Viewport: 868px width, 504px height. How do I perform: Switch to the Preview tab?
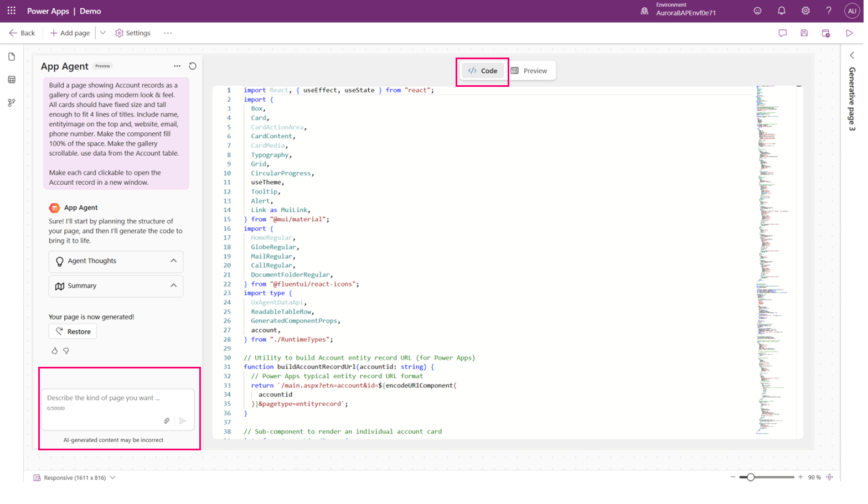pos(529,71)
